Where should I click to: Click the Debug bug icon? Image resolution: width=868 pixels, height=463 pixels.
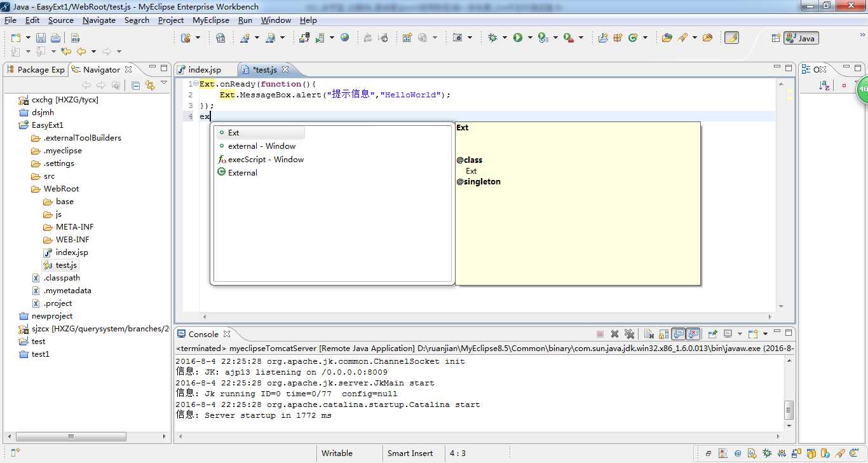492,38
